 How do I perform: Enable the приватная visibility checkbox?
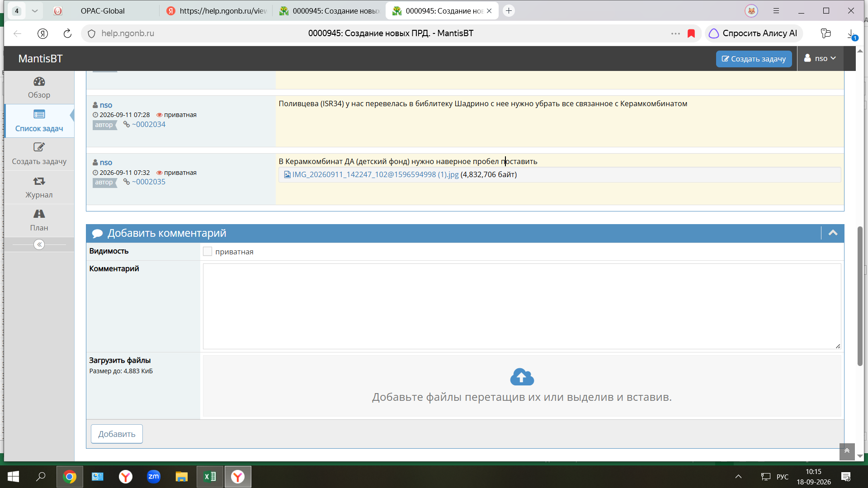208,252
